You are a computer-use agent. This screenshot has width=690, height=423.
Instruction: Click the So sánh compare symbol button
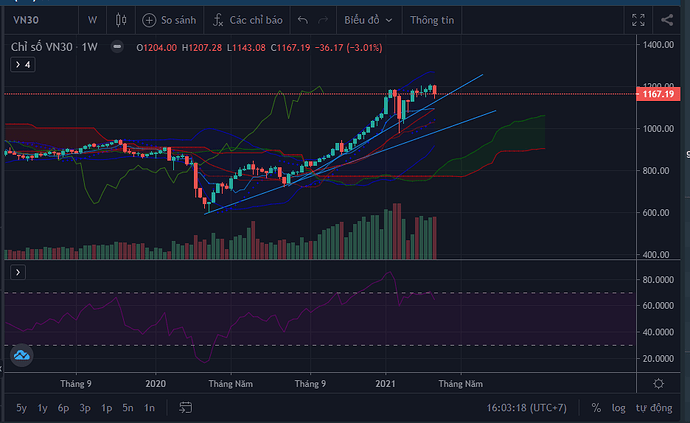pyautogui.click(x=169, y=19)
